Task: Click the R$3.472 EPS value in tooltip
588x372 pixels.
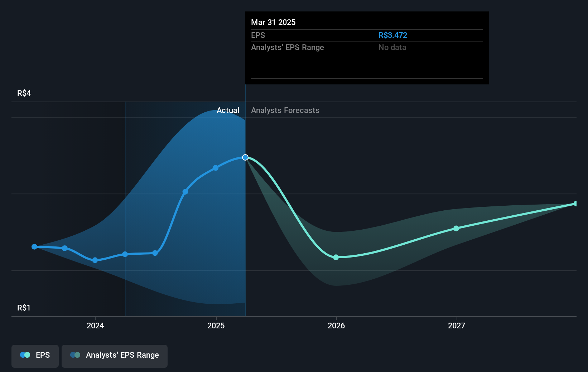Action: 393,35
